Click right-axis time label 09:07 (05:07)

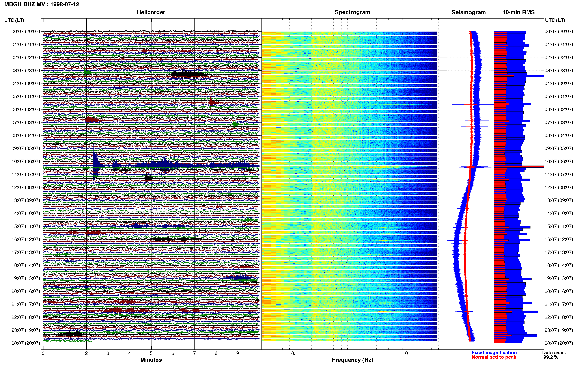[559, 148]
